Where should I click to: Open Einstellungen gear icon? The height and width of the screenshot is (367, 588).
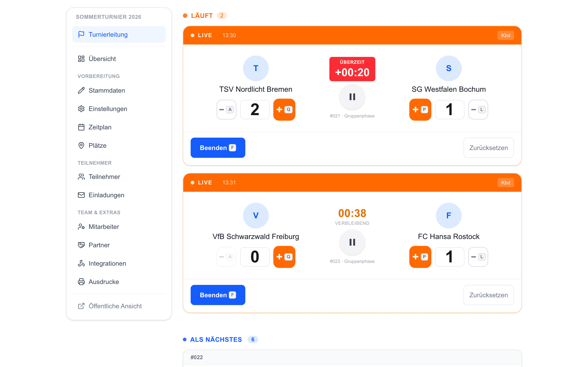tap(81, 109)
